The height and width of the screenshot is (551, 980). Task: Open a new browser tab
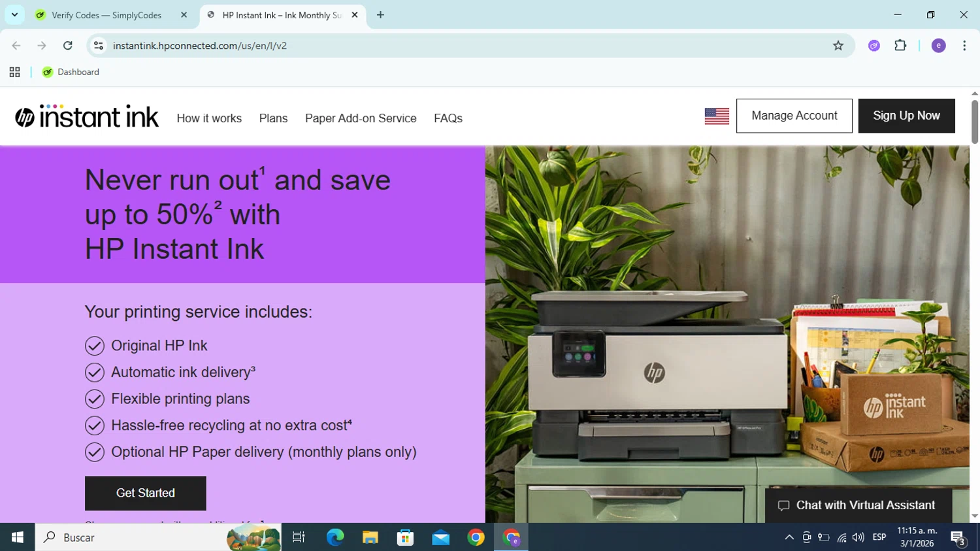pos(380,15)
